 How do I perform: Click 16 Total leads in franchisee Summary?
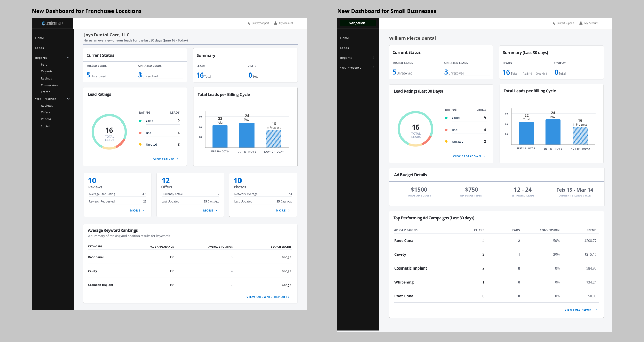tap(204, 76)
